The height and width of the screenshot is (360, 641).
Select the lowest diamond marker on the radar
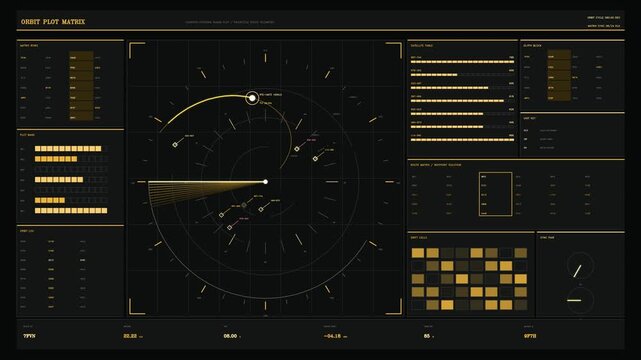tap(229, 227)
